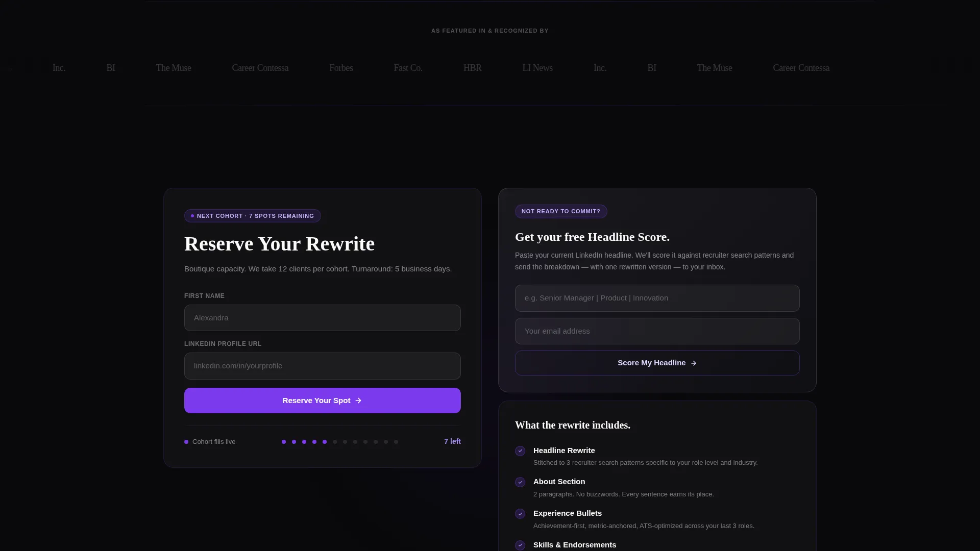The width and height of the screenshot is (980, 551).
Task: Click the Skills & Endorsements checkmark icon
Action: click(520, 545)
